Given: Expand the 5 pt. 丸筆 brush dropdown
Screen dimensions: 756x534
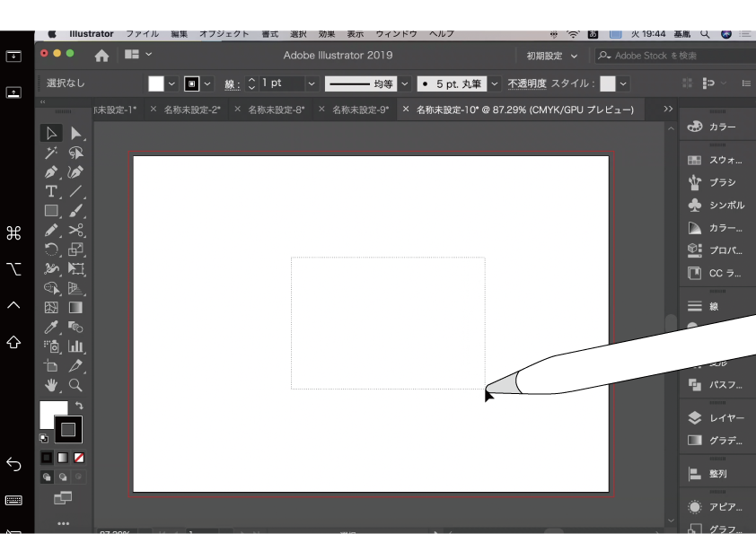Looking at the screenshot, I should (x=495, y=83).
